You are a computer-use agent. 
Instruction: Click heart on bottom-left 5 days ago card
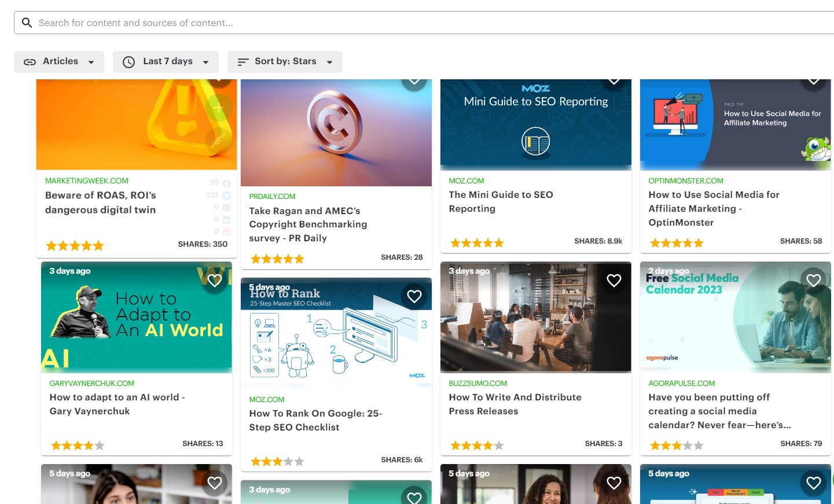point(215,483)
